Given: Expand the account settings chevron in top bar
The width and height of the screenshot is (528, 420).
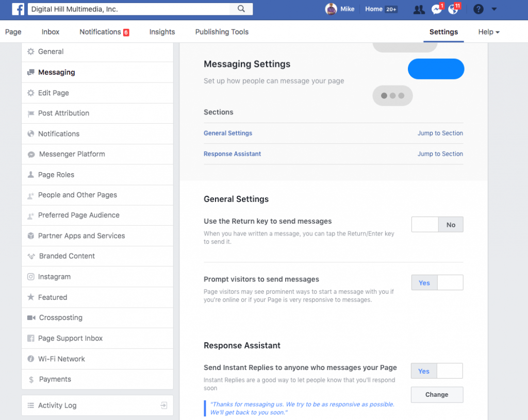Looking at the screenshot, I should click(x=494, y=9).
